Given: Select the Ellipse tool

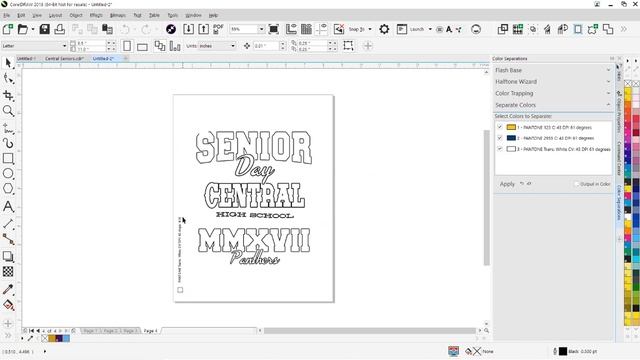Looking at the screenshot, I should point(8,173).
